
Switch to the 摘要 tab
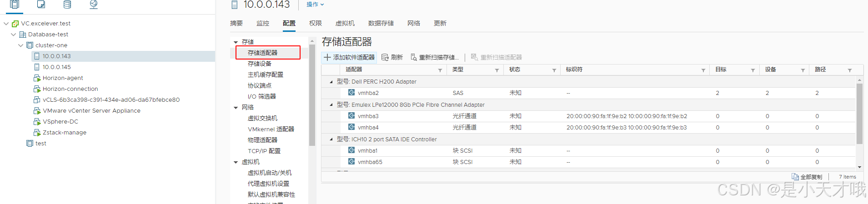click(x=236, y=23)
